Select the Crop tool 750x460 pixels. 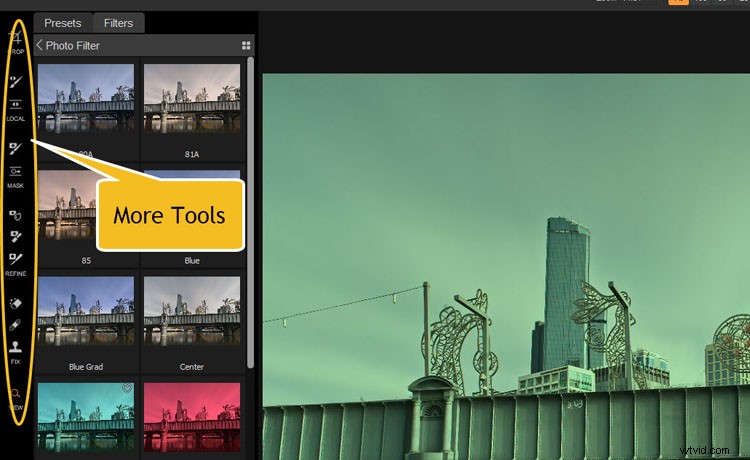[16, 38]
